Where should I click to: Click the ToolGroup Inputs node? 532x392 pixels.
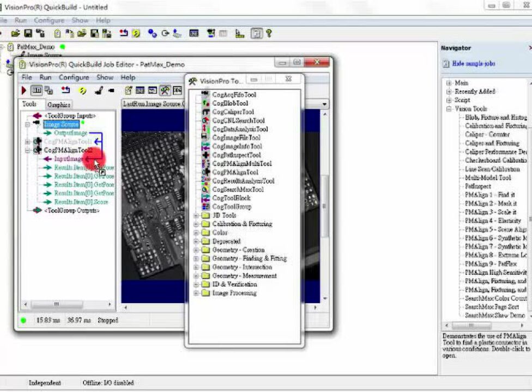70,115
